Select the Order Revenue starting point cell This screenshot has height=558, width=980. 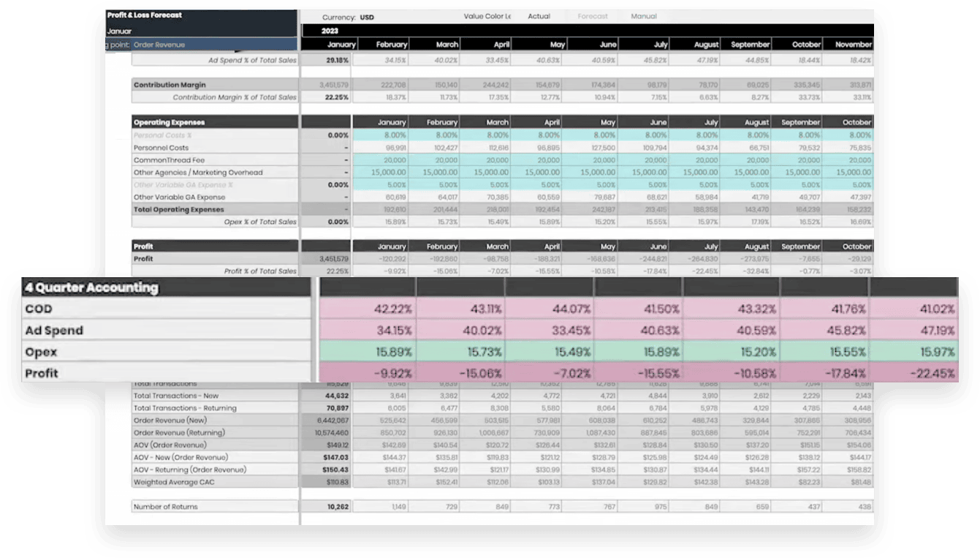coord(215,45)
